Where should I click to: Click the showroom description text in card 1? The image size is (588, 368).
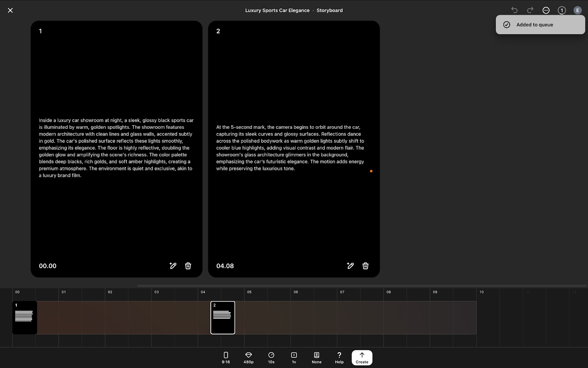pos(116,148)
